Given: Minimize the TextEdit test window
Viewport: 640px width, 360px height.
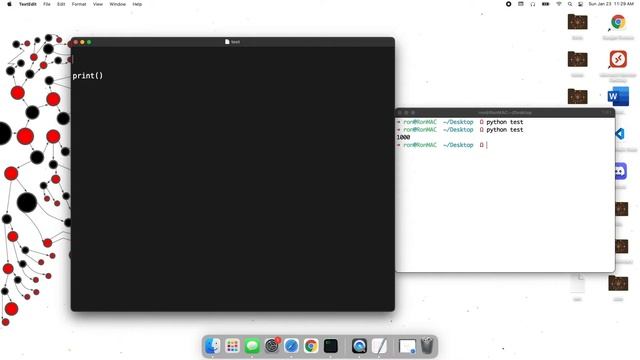Looking at the screenshot, I should pyautogui.click(x=82, y=42).
